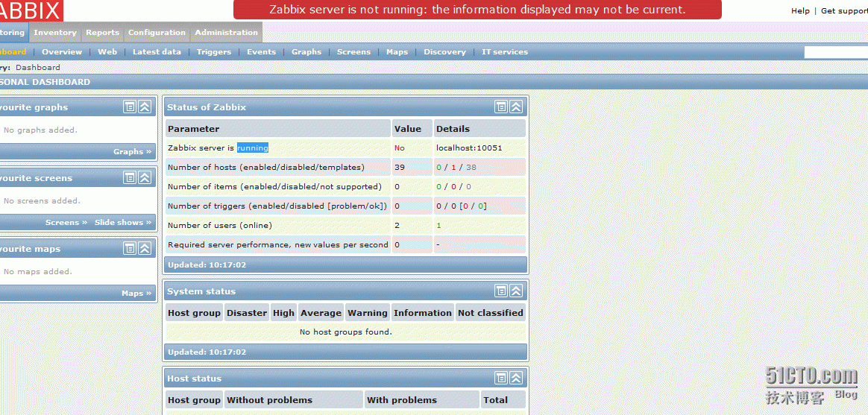Open Screens » link in Favourite screens
The width and height of the screenshot is (868, 415).
[x=66, y=223]
